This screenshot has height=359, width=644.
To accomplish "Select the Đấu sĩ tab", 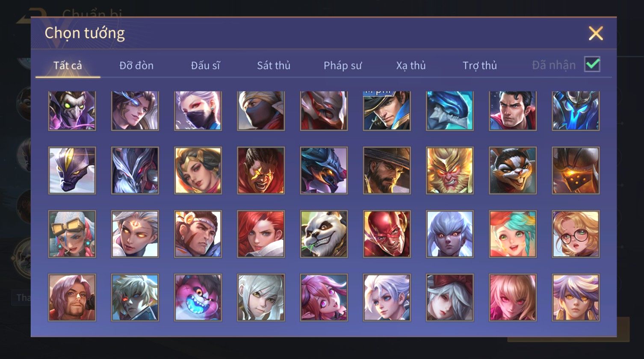I will (205, 65).
